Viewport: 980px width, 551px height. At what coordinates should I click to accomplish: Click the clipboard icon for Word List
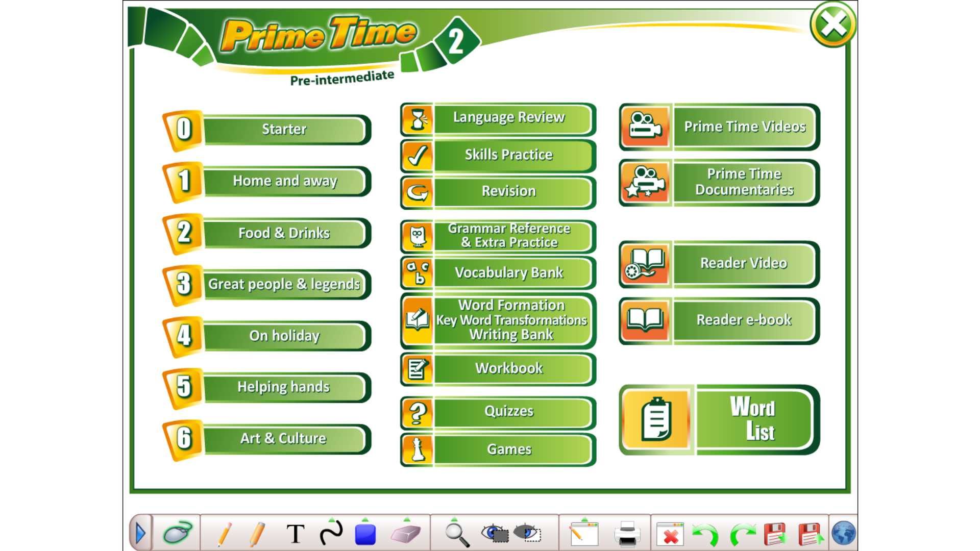656,419
